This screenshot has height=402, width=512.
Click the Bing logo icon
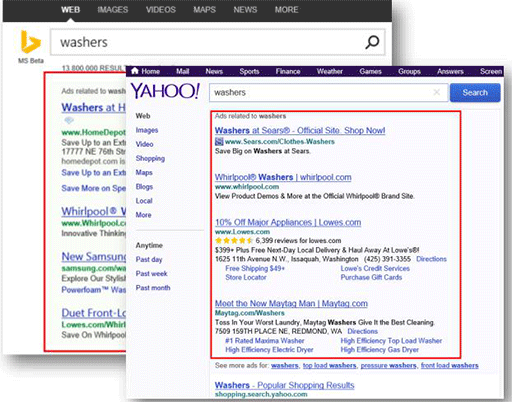(x=31, y=42)
